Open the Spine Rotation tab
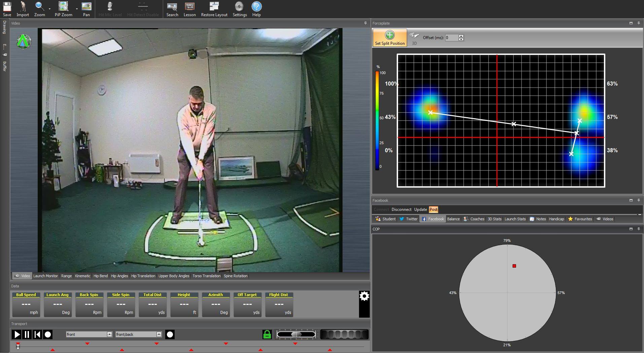The image size is (644, 353). pyautogui.click(x=236, y=276)
